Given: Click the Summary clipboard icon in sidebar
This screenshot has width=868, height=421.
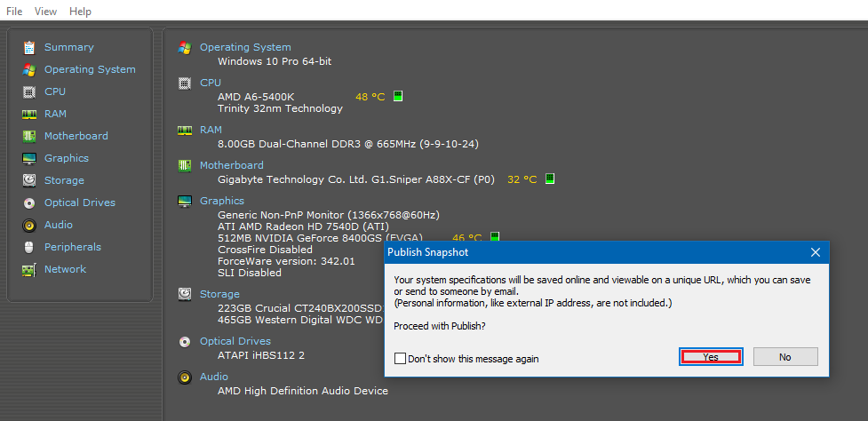Looking at the screenshot, I should coord(29,48).
